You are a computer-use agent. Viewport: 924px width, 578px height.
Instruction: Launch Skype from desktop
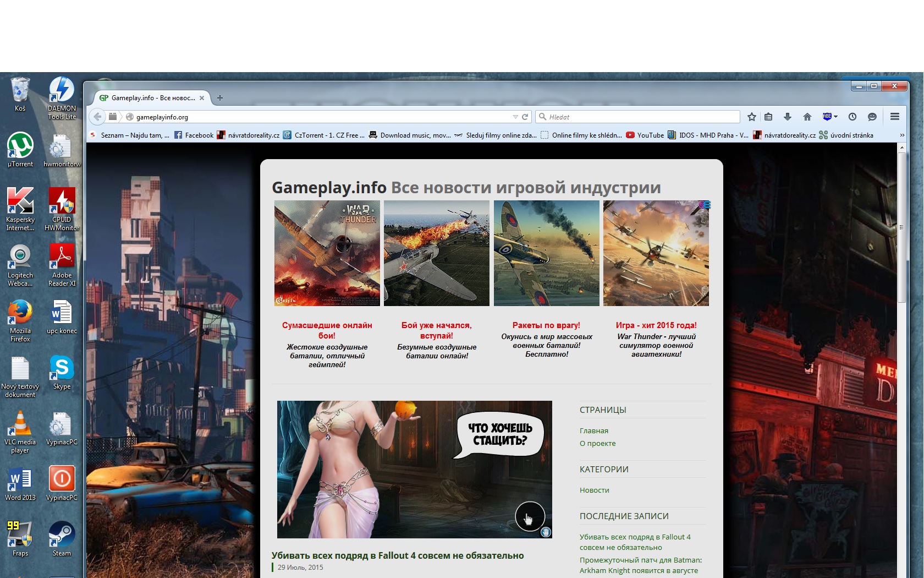(x=62, y=372)
